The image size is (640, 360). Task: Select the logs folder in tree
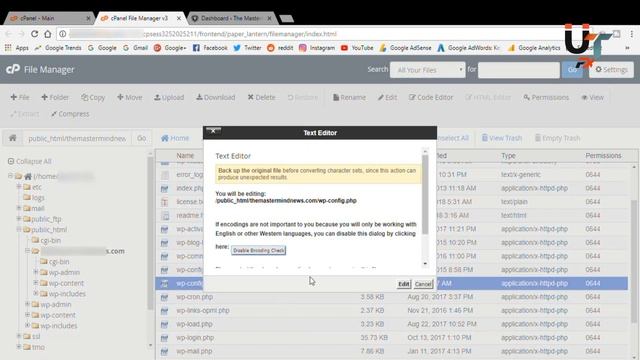click(x=38, y=198)
